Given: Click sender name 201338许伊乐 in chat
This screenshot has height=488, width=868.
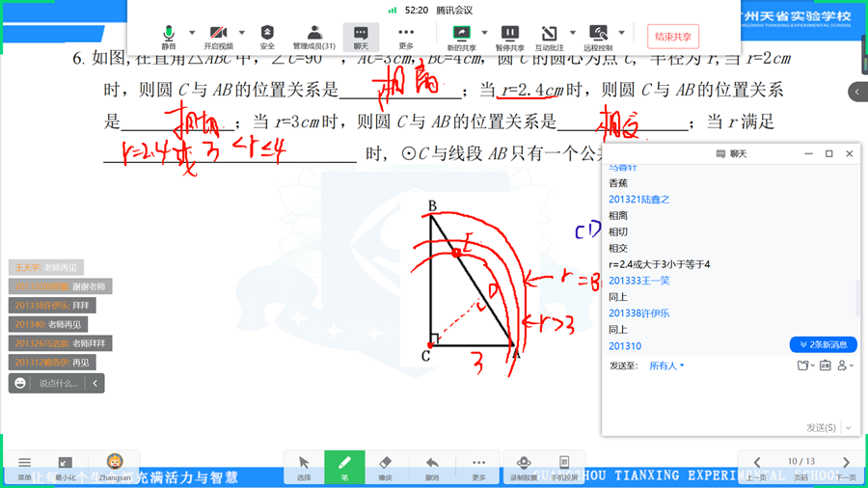Looking at the screenshot, I should pos(638,313).
